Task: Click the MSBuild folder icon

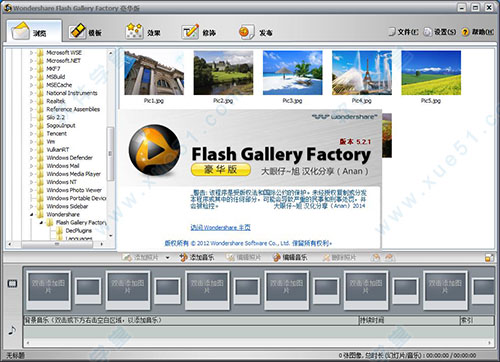Action: pyautogui.click(x=40, y=77)
